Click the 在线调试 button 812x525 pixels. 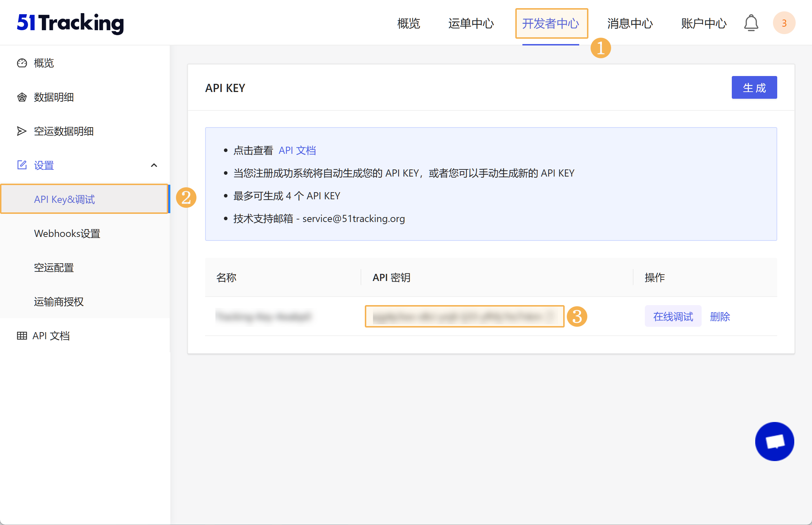coord(673,316)
